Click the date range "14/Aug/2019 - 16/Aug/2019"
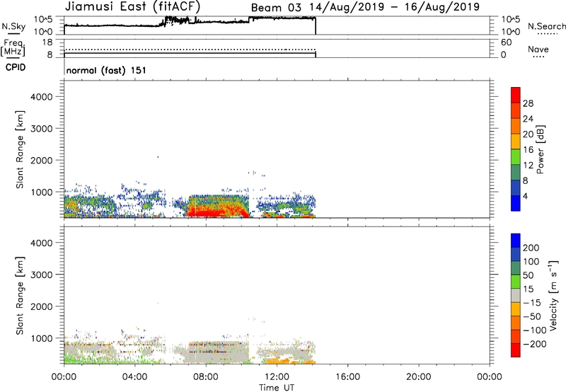The width and height of the screenshot is (566, 392). (x=394, y=7)
